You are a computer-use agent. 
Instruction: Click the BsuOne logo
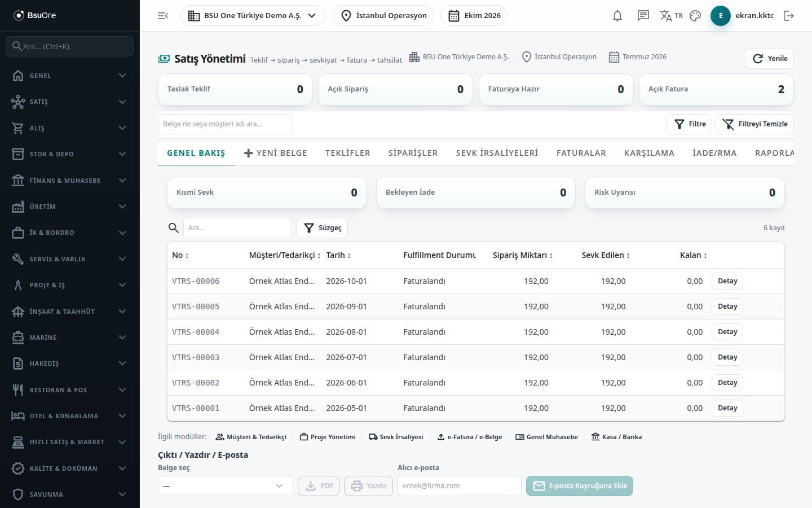point(35,15)
